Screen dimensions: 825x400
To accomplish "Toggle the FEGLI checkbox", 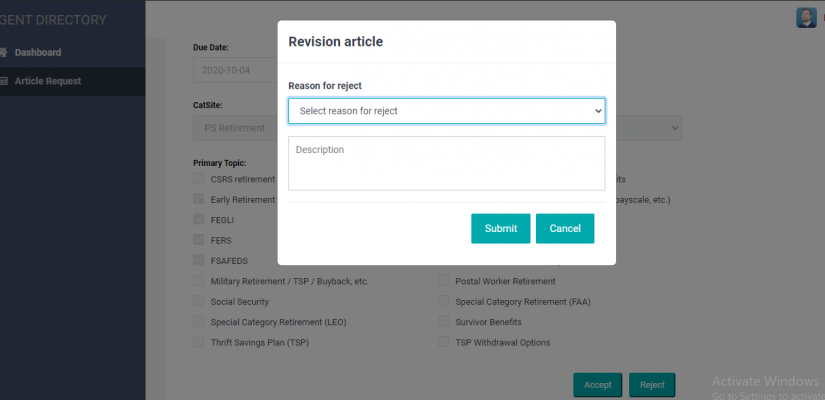I will (199, 219).
